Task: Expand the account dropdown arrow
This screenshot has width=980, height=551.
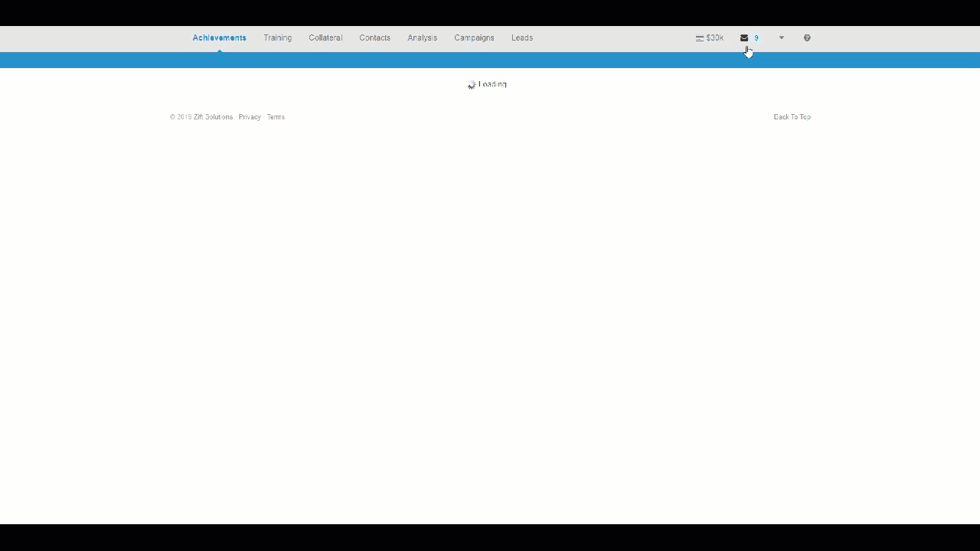Action: [782, 37]
